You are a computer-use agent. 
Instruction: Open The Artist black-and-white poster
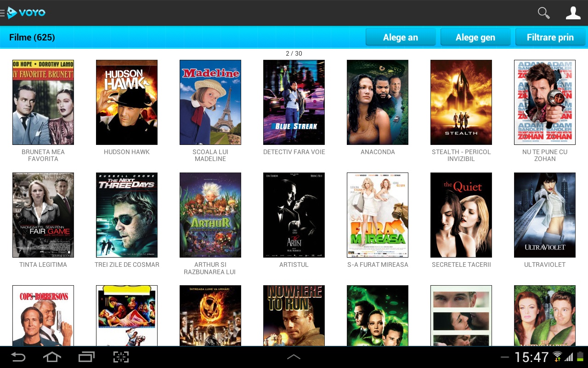(294, 215)
